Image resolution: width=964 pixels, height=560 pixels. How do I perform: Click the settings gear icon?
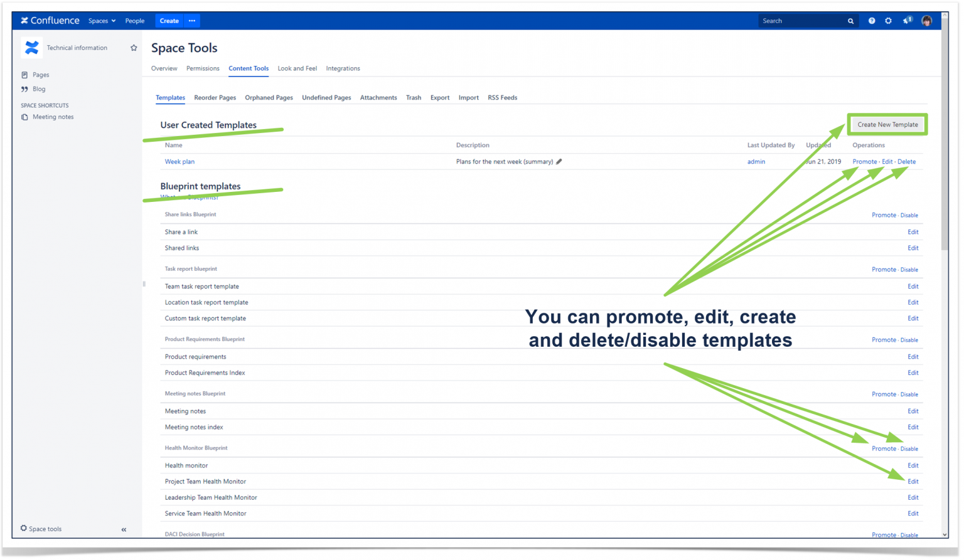[888, 20]
